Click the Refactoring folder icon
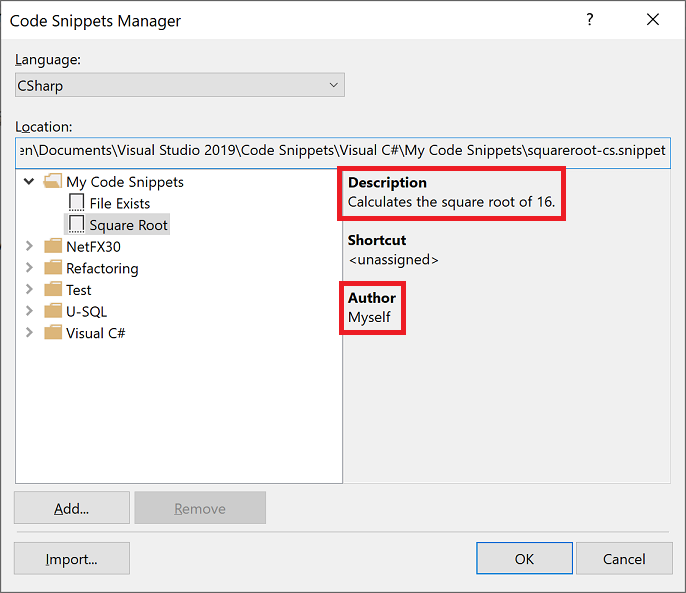Screen dimensions: 686x593 click(x=53, y=268)
